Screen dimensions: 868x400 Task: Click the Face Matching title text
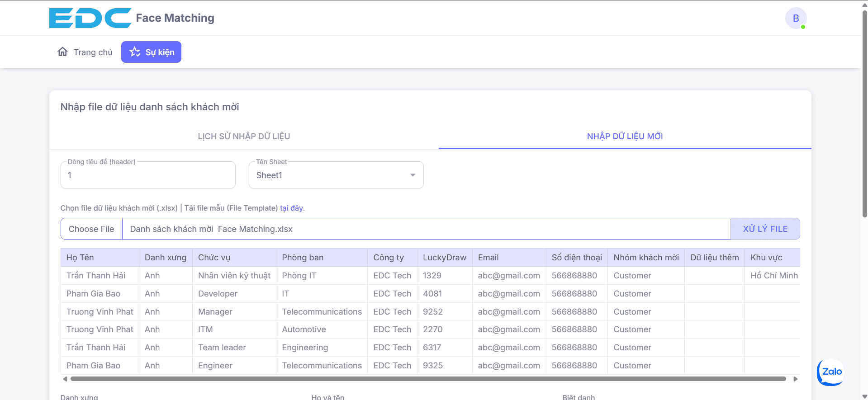click(x=175, y=18)
